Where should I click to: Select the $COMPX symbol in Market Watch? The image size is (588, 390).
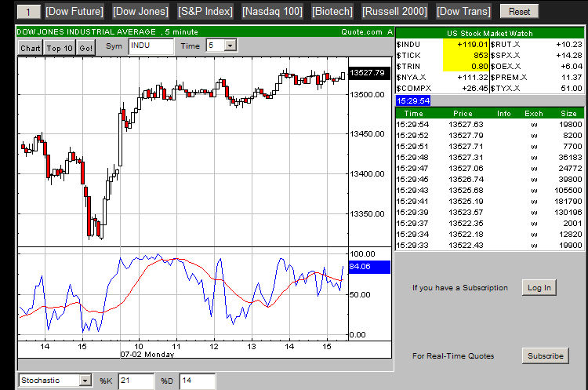click(414, 88)
